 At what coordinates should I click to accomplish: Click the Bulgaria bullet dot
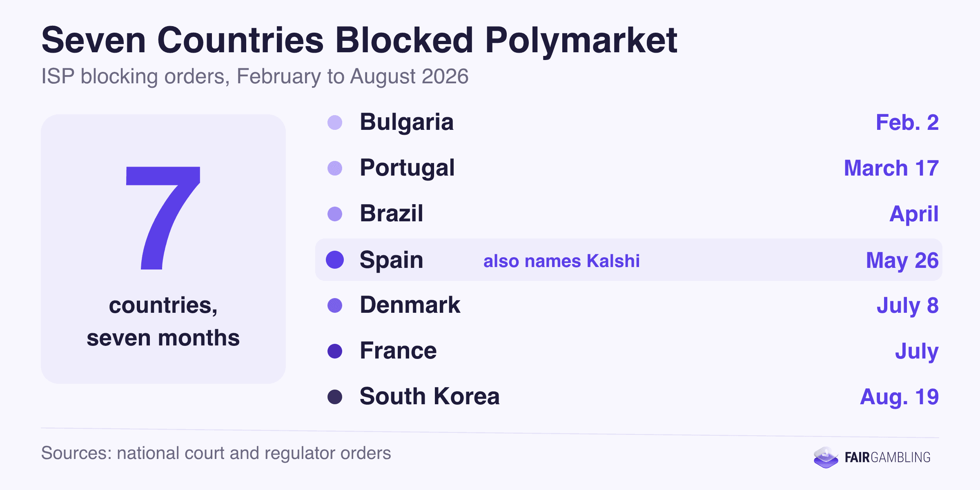tap(335, 122)
